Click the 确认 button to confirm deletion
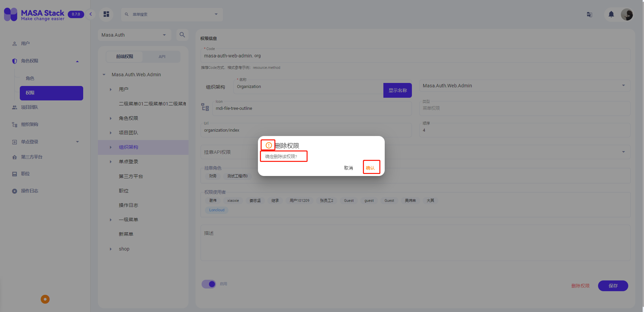Image resolution: width=644 pixels, height=312 pixels. click(x=371, y=167)
